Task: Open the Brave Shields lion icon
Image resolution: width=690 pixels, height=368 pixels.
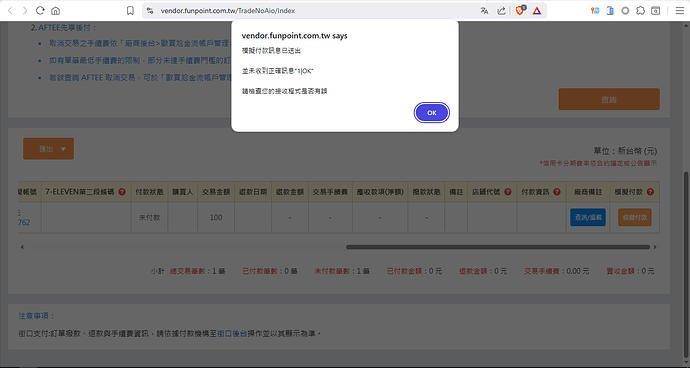Action: click(520, 11)
